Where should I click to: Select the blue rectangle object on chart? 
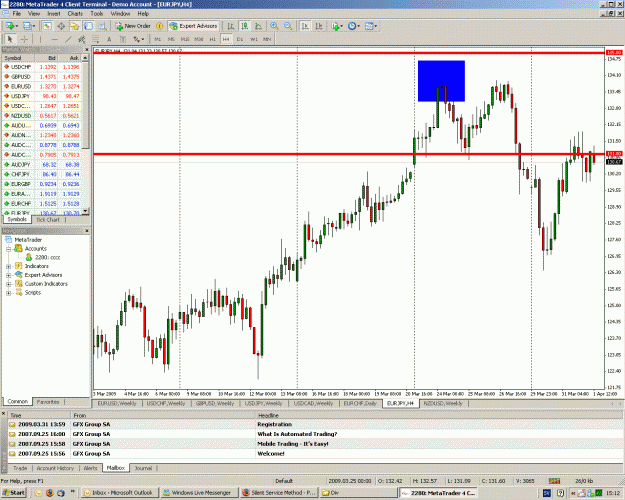click(x=441, y=81)
